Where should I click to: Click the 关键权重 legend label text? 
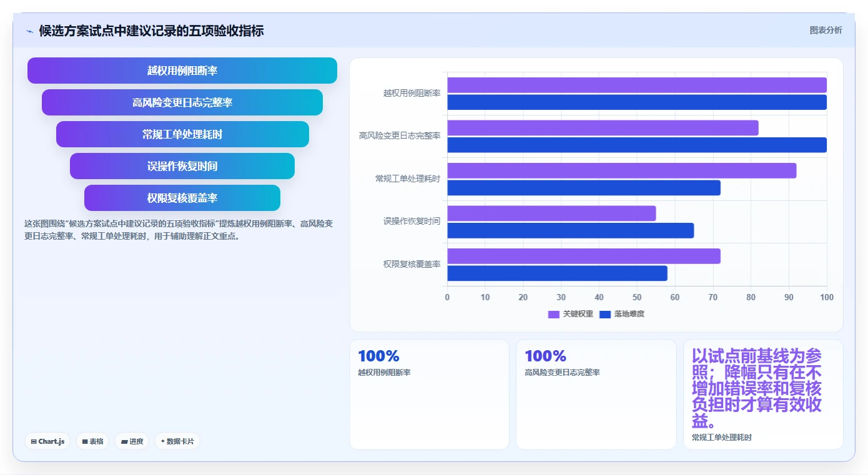point(578,314)
